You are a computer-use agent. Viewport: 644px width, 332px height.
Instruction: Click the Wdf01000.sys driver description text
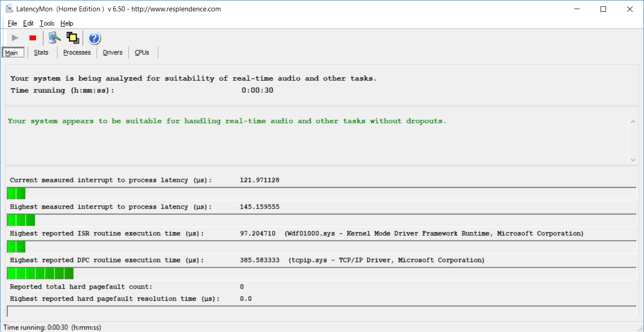pos(434,234)
